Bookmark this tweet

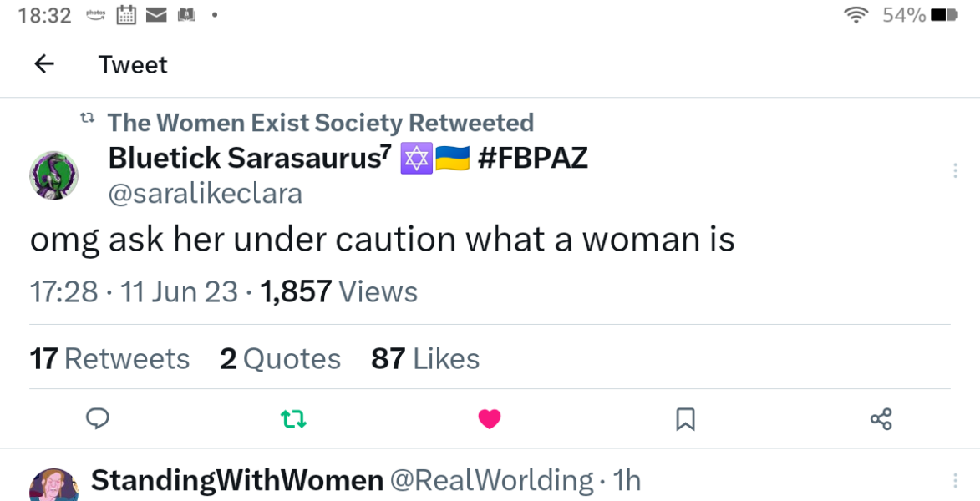tap(685, 418)
